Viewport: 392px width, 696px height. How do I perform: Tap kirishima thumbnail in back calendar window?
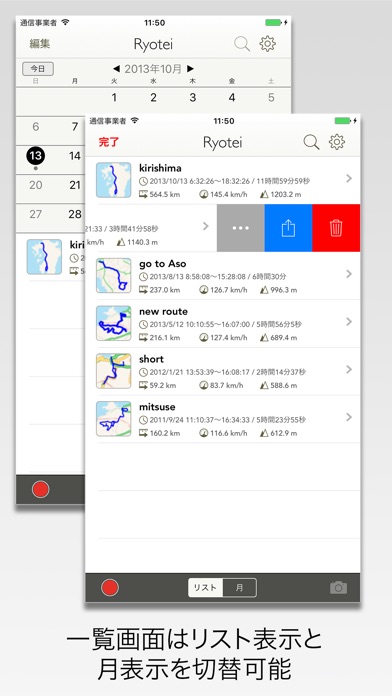[x=44, y=257]
